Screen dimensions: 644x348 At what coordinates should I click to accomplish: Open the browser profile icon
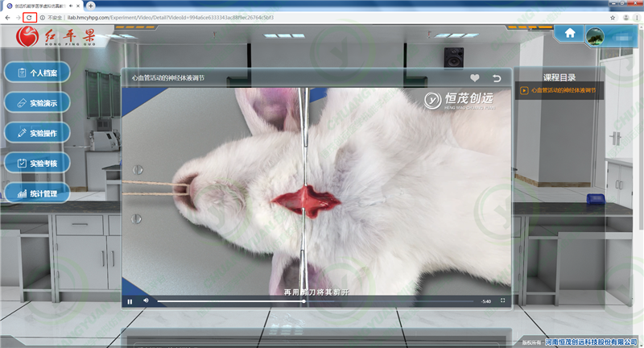pyautogui.click(x=626, y=18)
